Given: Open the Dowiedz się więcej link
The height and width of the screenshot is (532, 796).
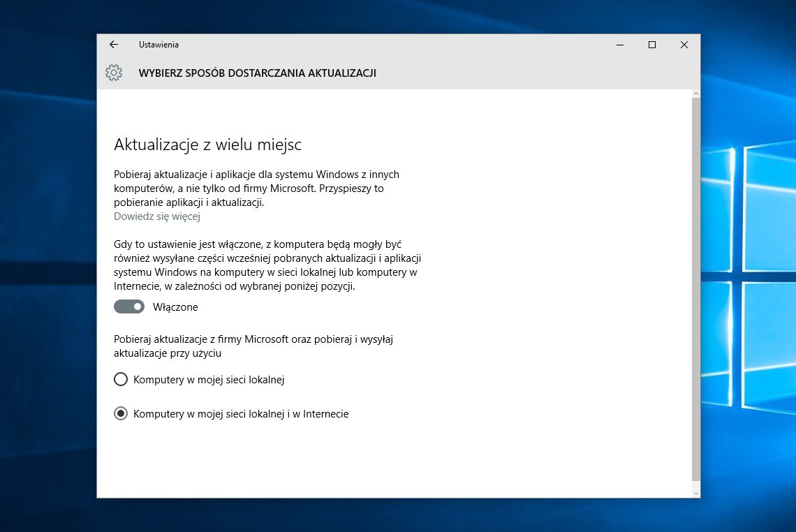Looking at the screenshot, I should click(157, 216).
